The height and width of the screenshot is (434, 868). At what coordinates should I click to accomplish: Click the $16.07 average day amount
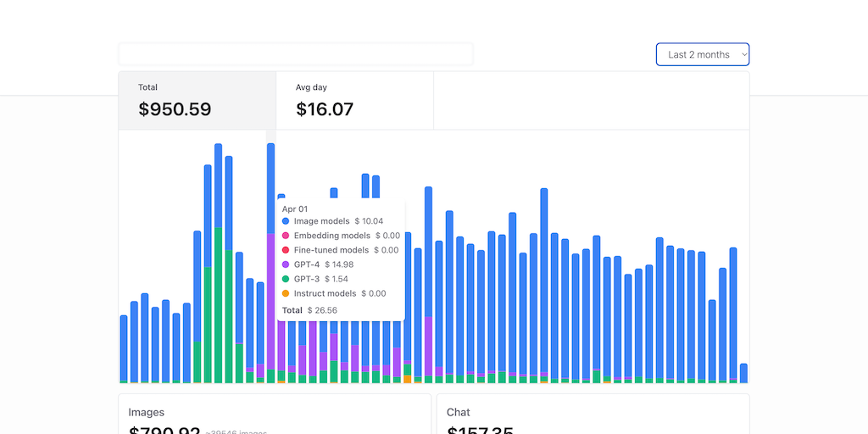coord(325,109)
